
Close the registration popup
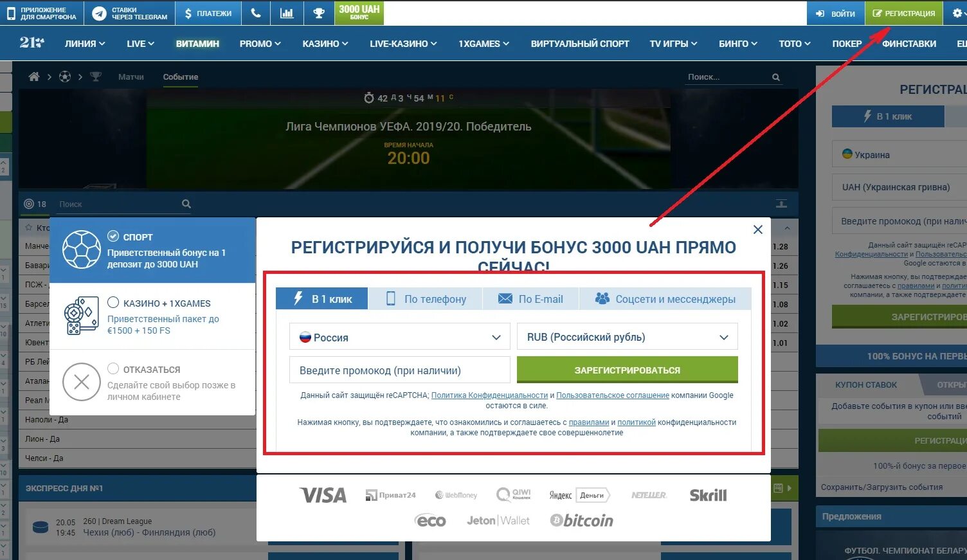coord(758,230)
